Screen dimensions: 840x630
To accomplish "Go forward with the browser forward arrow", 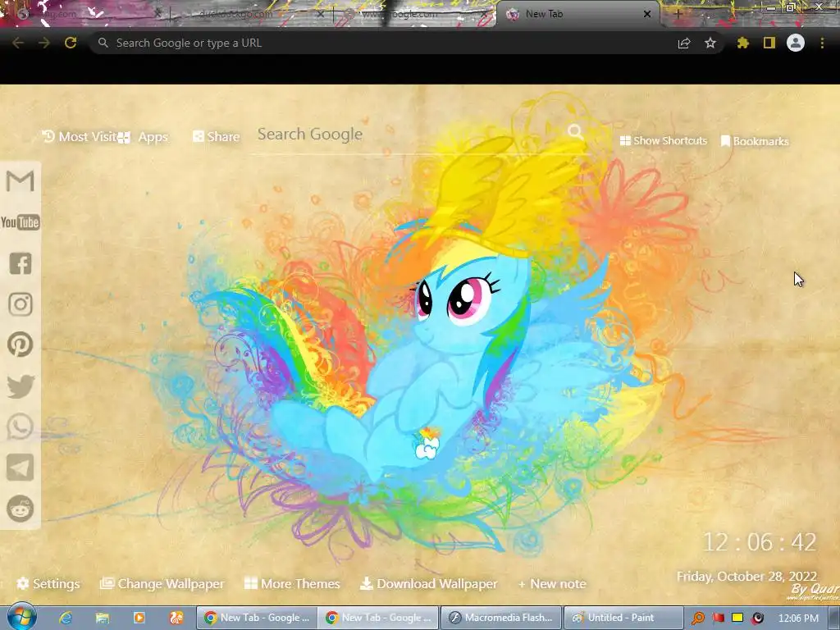I will tap(44, 43).
